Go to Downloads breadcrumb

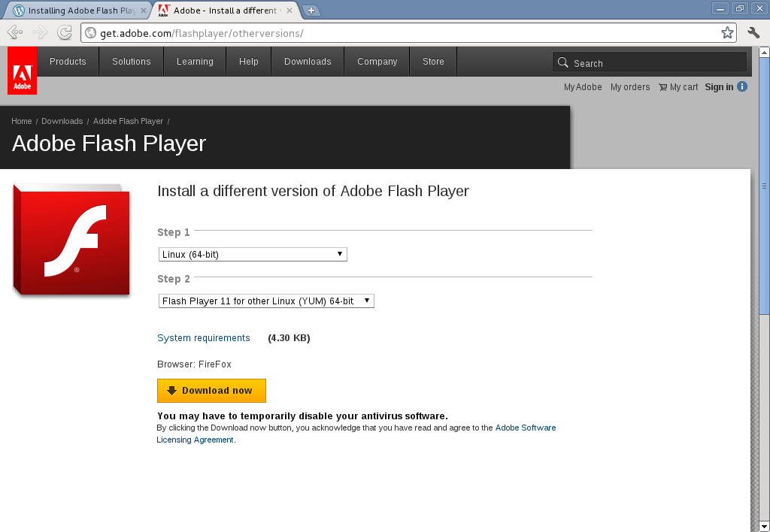click(62, 121)
